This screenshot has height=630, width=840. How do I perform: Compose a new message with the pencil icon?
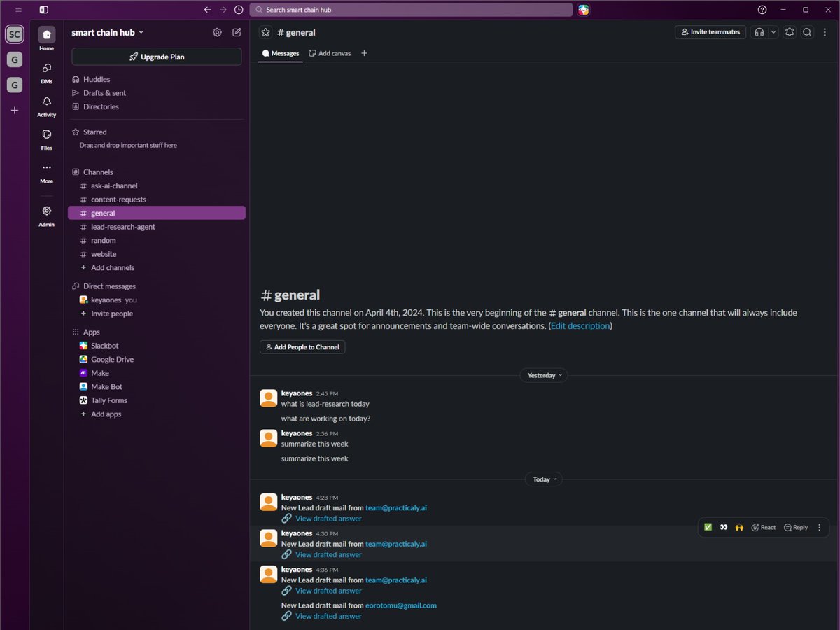tap(237, 32)
